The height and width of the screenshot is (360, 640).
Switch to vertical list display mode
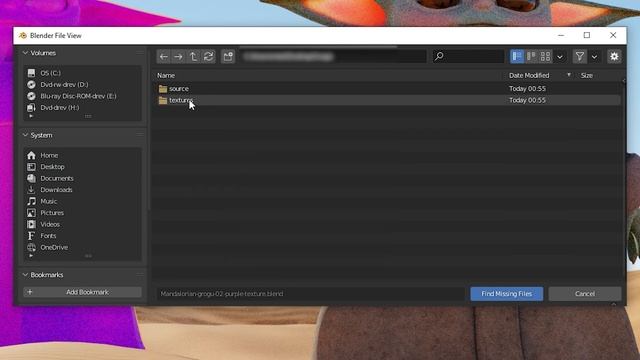pos(517,56)
